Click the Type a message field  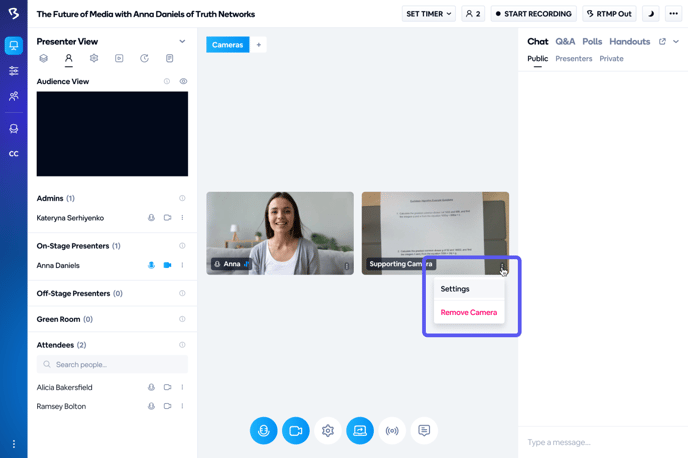(x=603, y=442)
